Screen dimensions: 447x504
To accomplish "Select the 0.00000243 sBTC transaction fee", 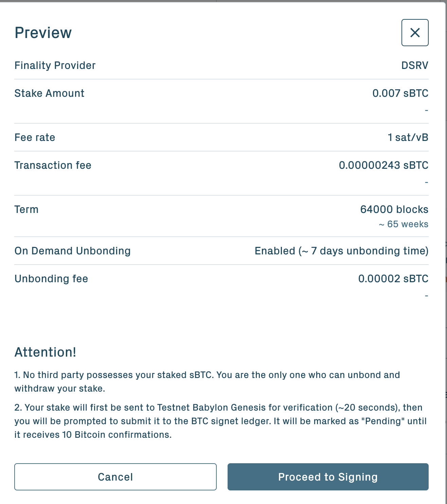I will (383, 165).
